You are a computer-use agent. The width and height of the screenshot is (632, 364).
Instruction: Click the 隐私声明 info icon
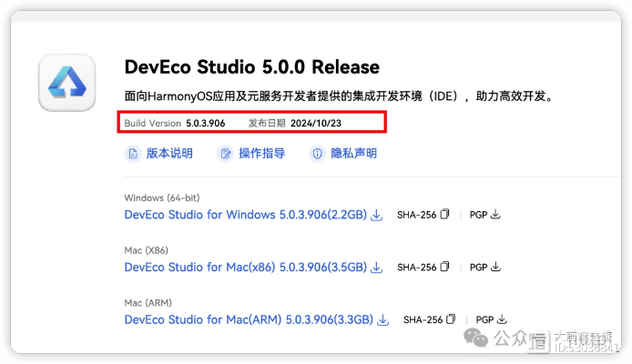317,154
